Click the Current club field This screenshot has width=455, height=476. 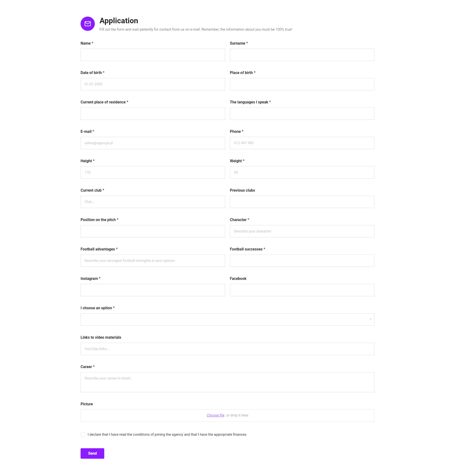153,202
